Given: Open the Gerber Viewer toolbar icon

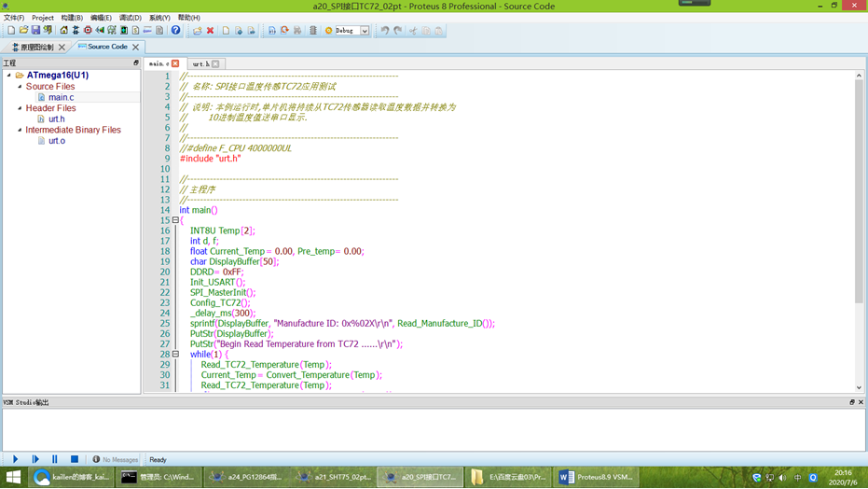Looking at the screenshot, I should (x=112, y=31).
